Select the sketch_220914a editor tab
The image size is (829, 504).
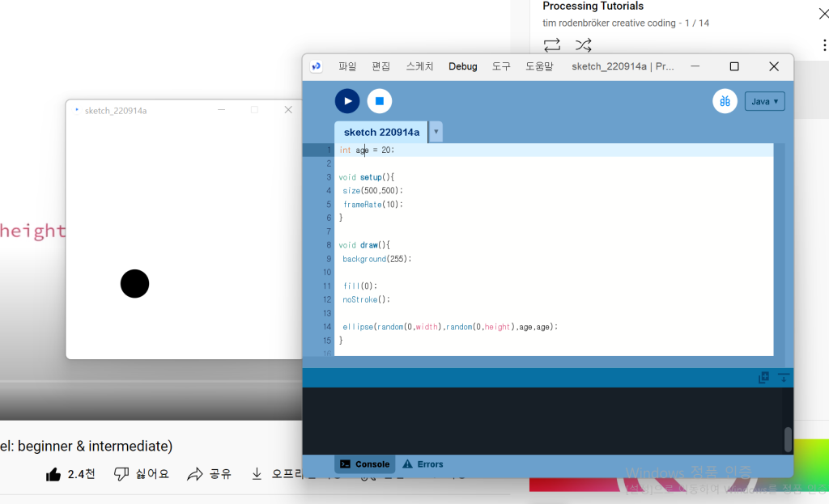tap(381, 132)
